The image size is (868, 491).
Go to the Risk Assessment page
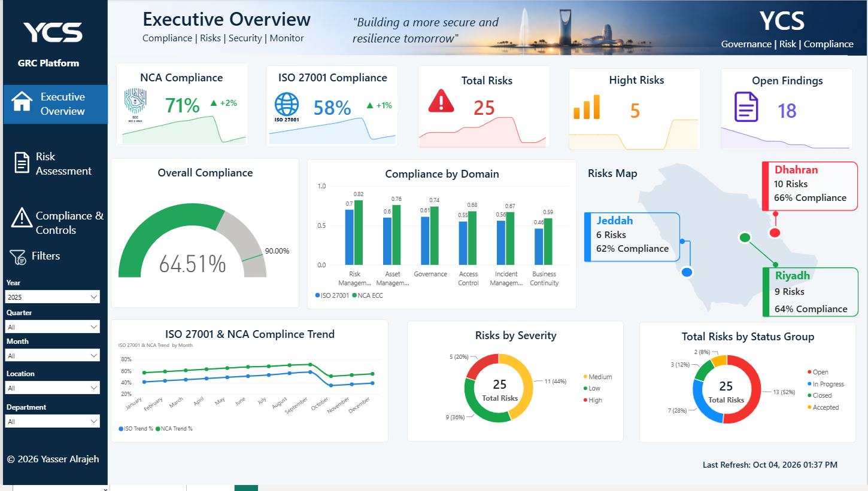[x=55, y=164]
